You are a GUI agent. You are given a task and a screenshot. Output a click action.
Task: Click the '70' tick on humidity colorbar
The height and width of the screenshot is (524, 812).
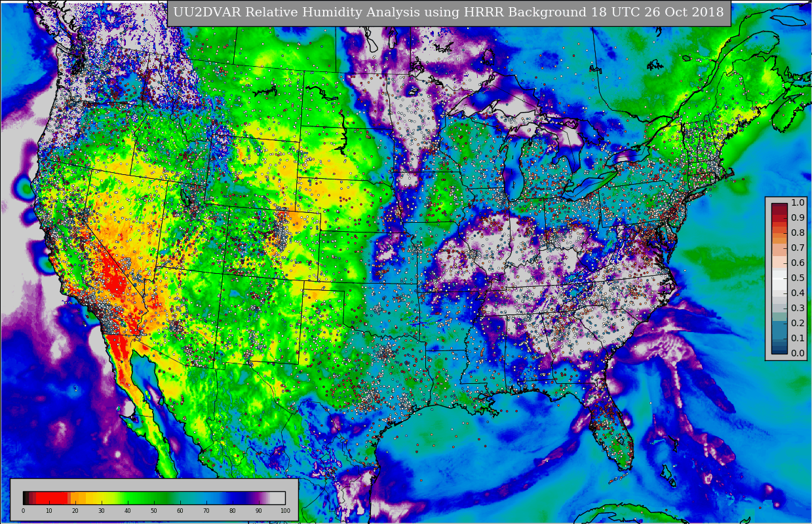pyautogui.click(x=206, y=511)
